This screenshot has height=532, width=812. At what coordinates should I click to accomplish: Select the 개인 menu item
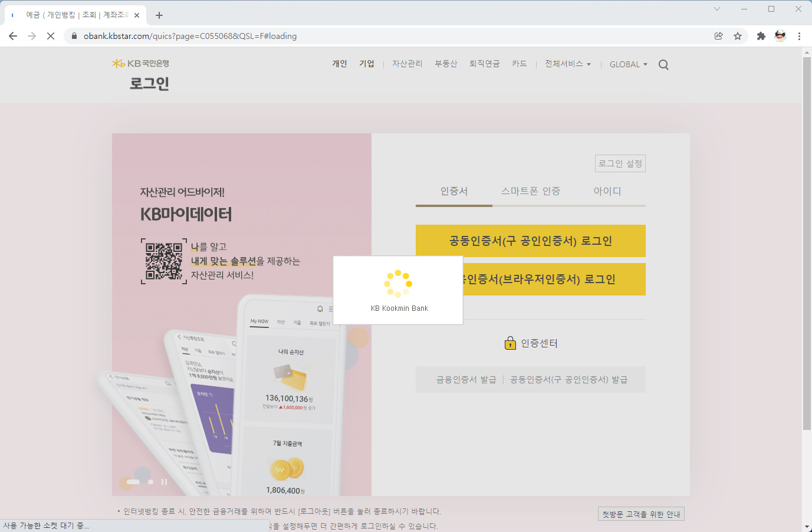click(340, 64)
